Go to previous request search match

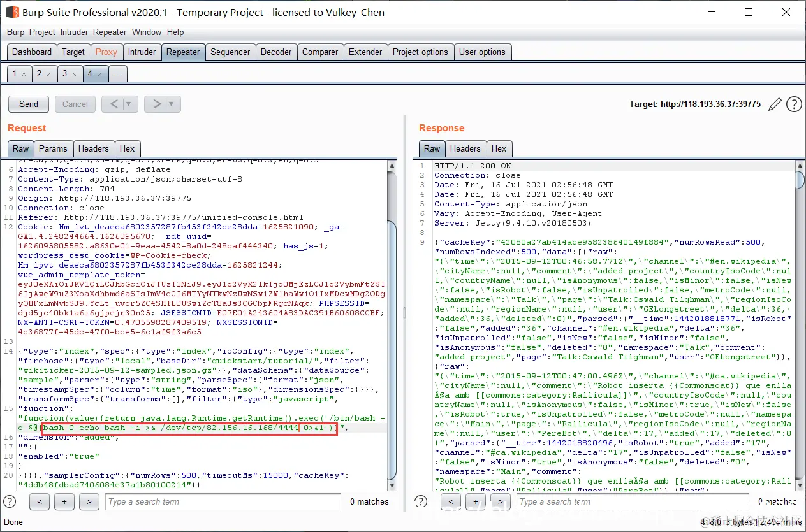click(x=40, y=501)
